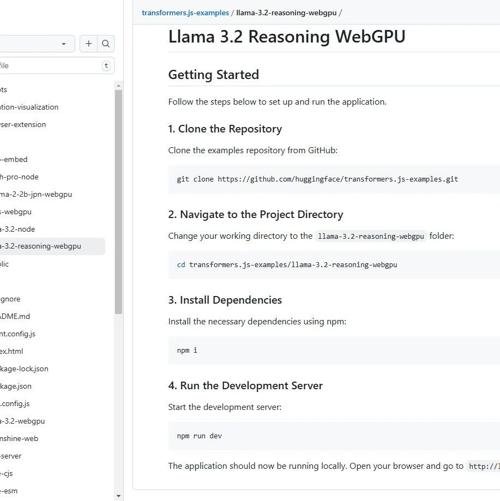Click the Getting Started heading
Image resolution: width=500 pixels, height=501 pixels.
[214, 75]
